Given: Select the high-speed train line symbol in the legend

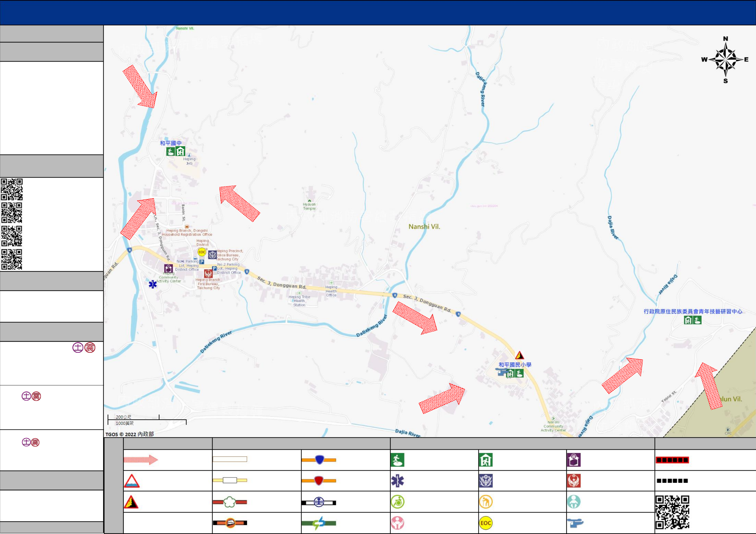Looking at the screenshot, I should coord(230,523).
